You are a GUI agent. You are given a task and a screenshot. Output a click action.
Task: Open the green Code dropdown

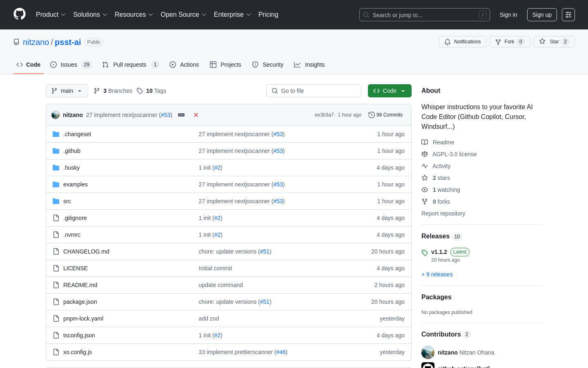point(390,91)
